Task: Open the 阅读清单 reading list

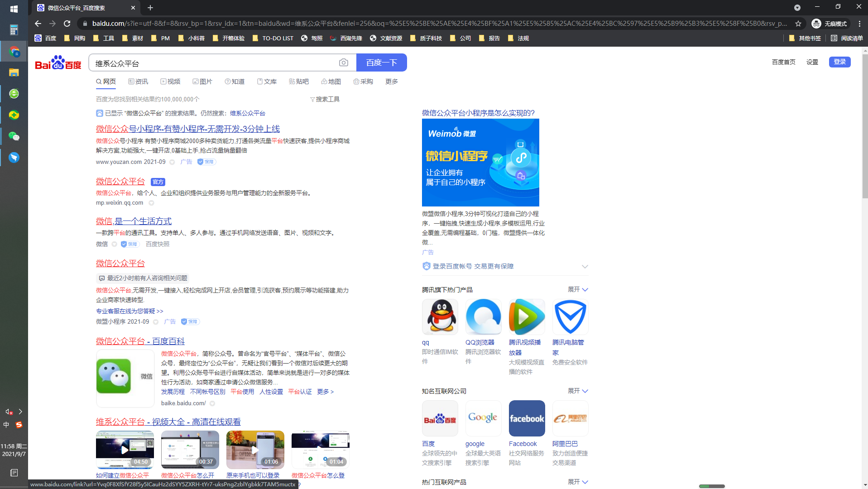Action: click(x=847, y=38)
